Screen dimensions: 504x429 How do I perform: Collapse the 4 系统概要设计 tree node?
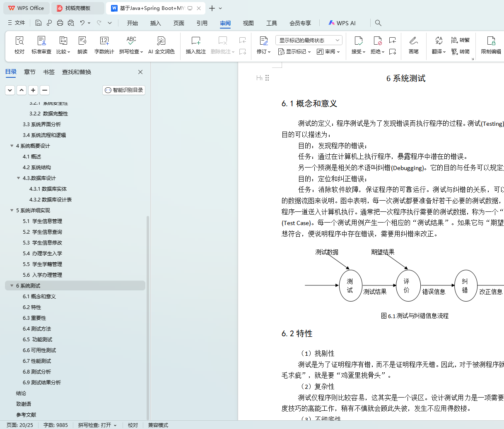(12, 146)
